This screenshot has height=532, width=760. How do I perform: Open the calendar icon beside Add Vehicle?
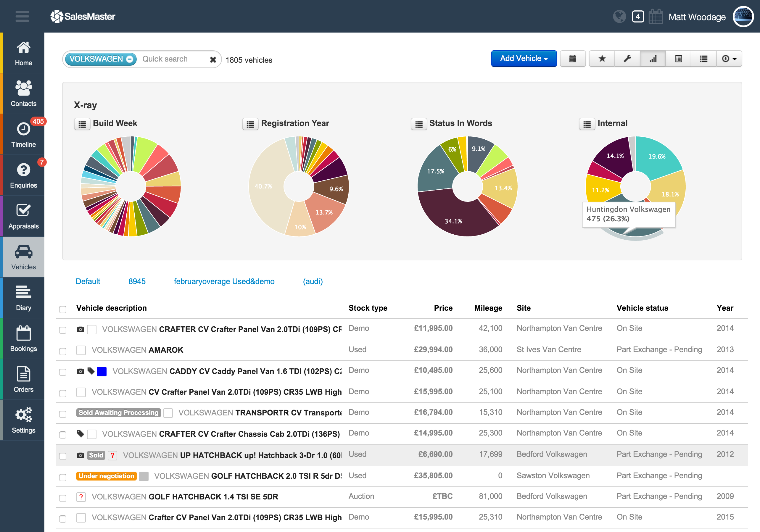coord(572,59)
